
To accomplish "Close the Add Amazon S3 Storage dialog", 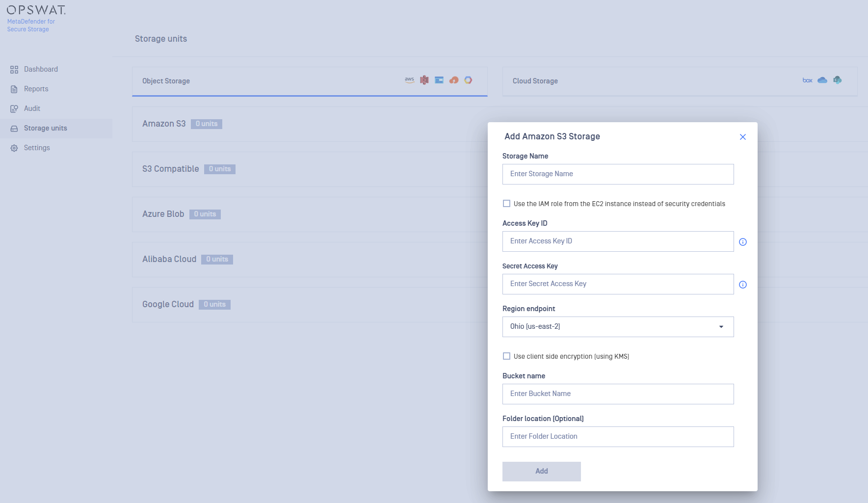I will (x=743, y=137).
